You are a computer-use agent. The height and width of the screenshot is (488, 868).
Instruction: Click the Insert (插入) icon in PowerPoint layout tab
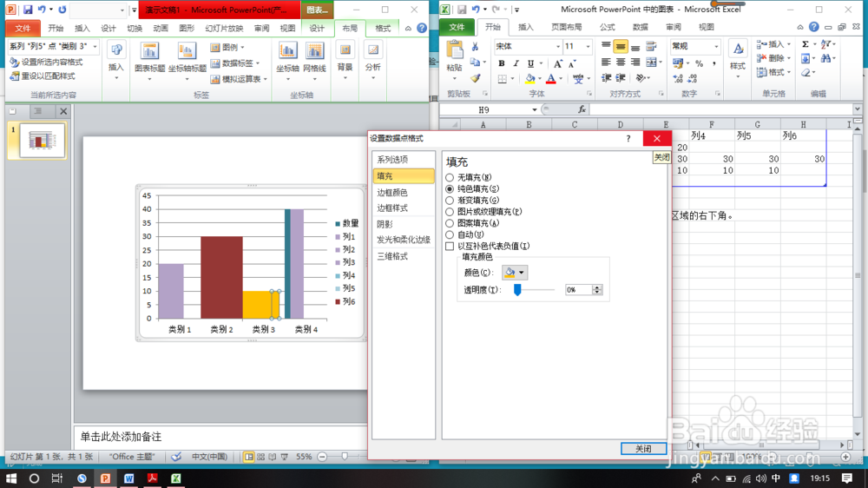pyautogui.click(x=116, y=51)
